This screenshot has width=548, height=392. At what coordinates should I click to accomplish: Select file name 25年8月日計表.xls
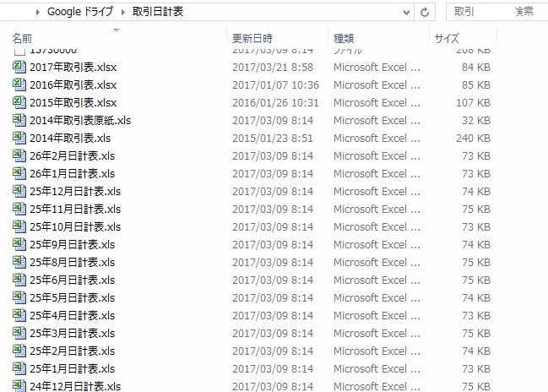pos(73,263)
